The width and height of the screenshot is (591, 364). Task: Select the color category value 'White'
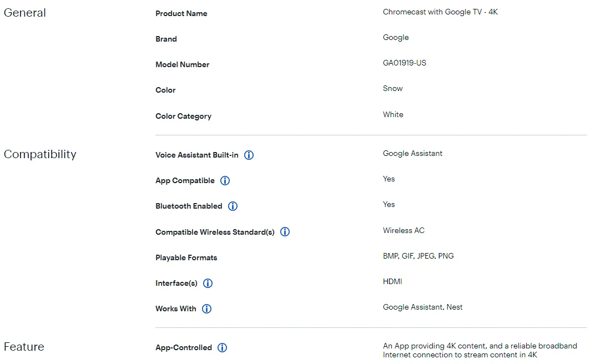(x=393, y=114)
